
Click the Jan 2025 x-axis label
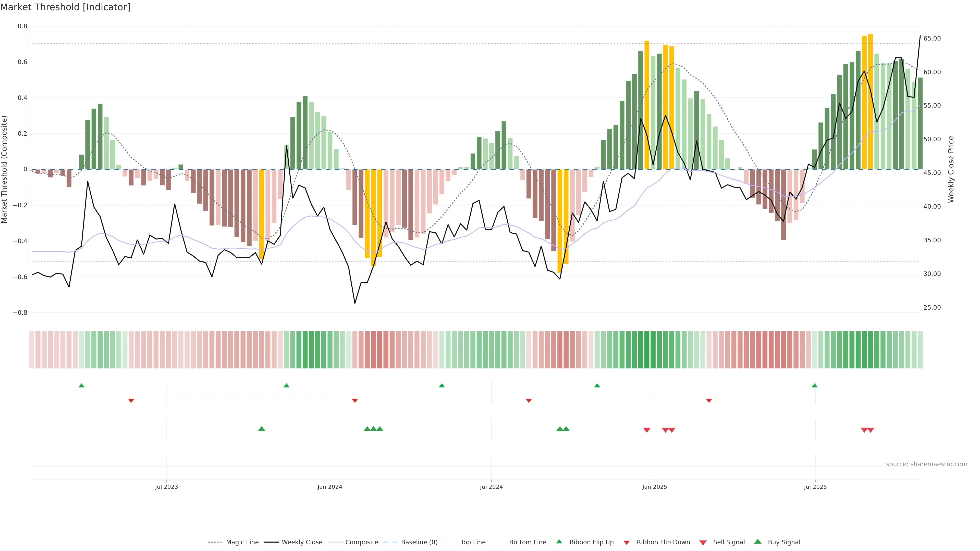[x=654, y=487]
